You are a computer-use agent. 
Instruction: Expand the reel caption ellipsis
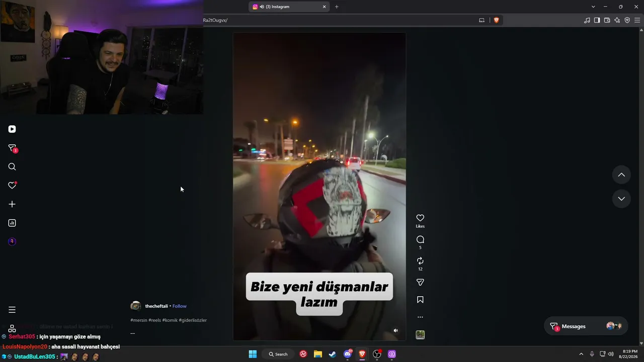[132, 333]
